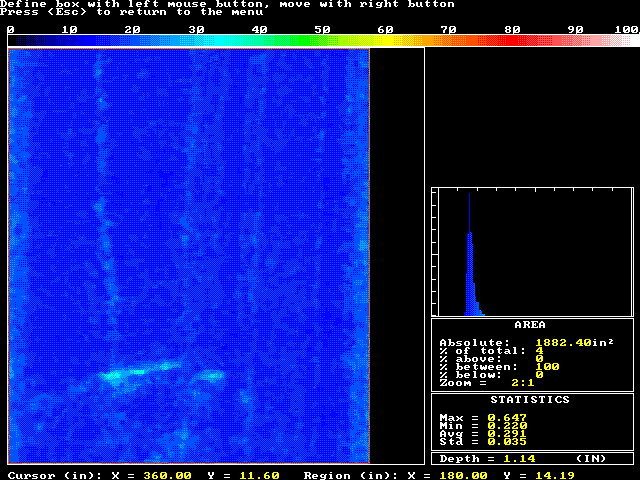Click the '% below' value 0
This screenshot has width=640, height=480.
540,375
